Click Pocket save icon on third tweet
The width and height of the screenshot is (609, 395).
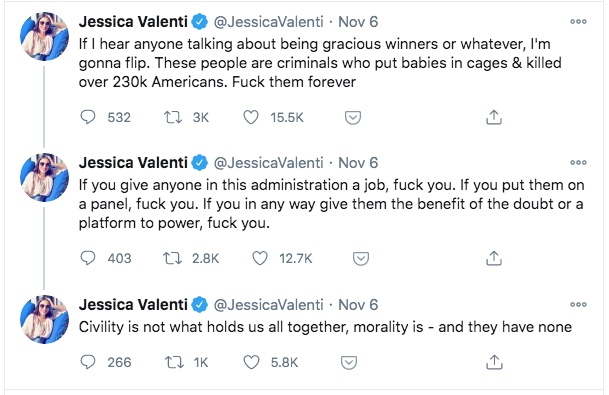[349, 362]
